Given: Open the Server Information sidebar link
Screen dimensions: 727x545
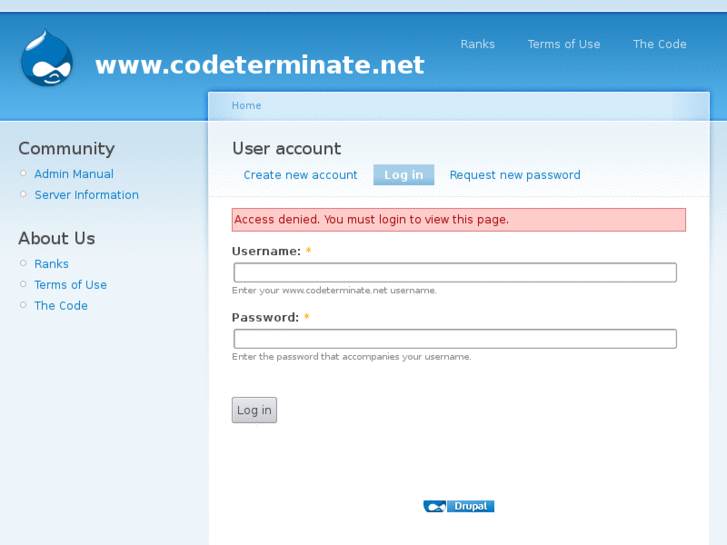Looking at the screenshot, I should (87, 195).
